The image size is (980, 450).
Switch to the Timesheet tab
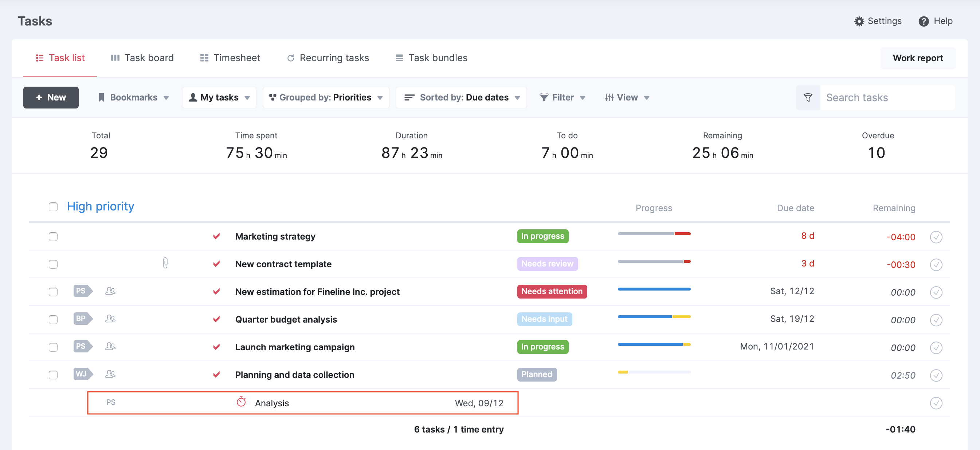click(x=230, y=58)
